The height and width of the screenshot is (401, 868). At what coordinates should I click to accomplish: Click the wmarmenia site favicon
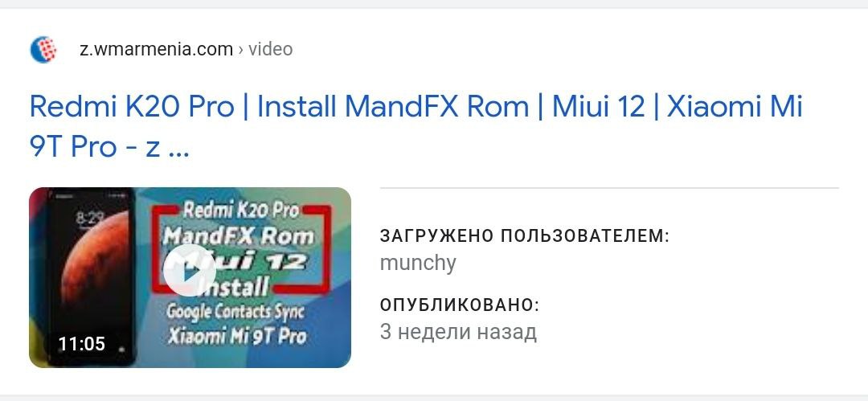(43, 49)
